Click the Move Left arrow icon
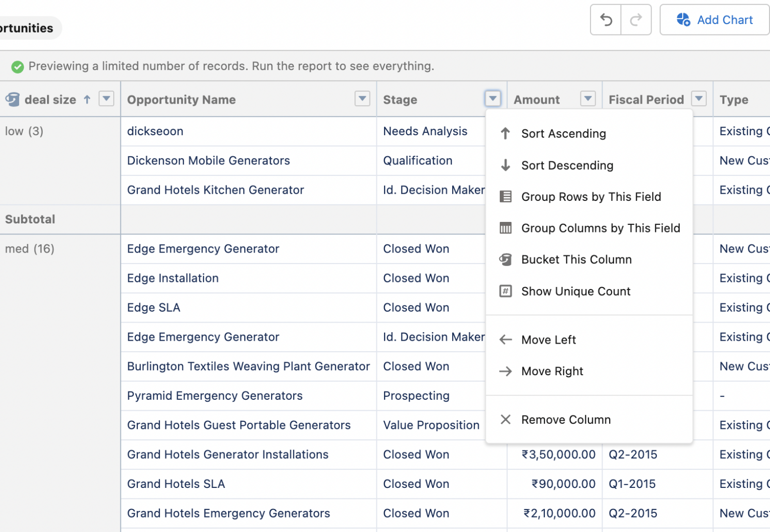The width and height of the screenshot is (770, 532). pos(505,340)
